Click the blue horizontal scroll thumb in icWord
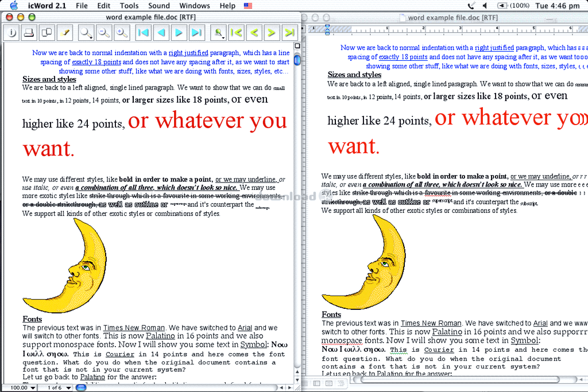The height and width of the screenshot is (392, 588). [x=81, y=388]
